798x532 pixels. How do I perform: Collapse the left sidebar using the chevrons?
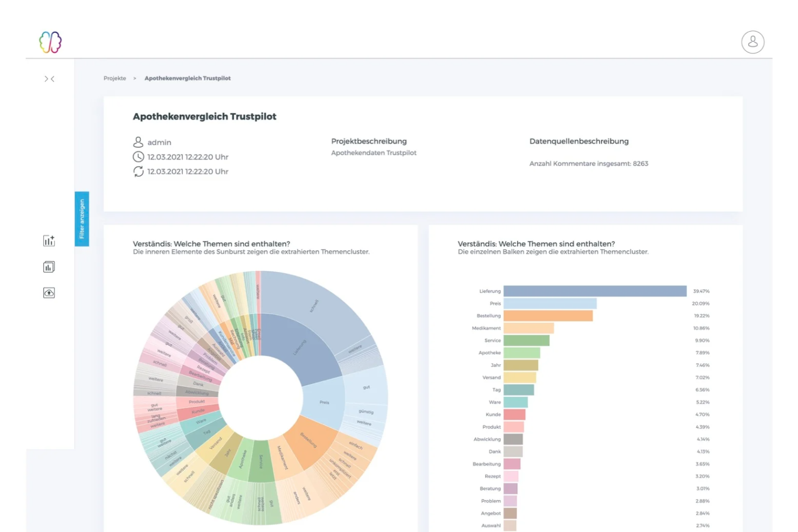(49, 79)
